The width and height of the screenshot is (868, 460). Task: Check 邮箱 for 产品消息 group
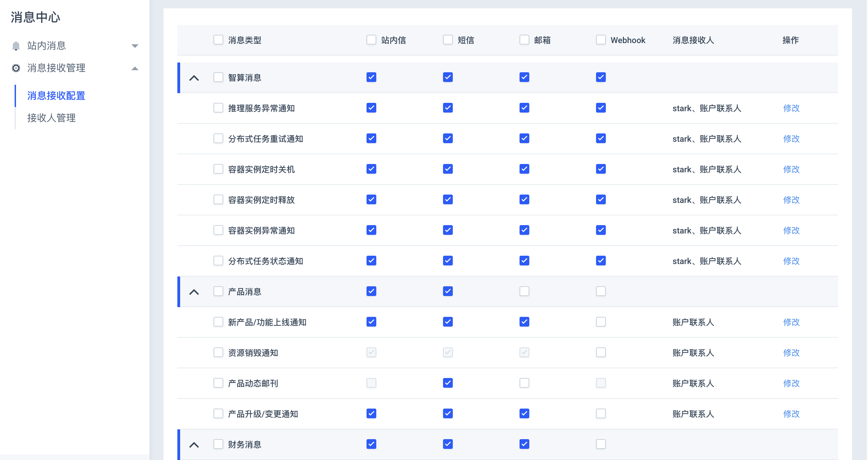524,291
